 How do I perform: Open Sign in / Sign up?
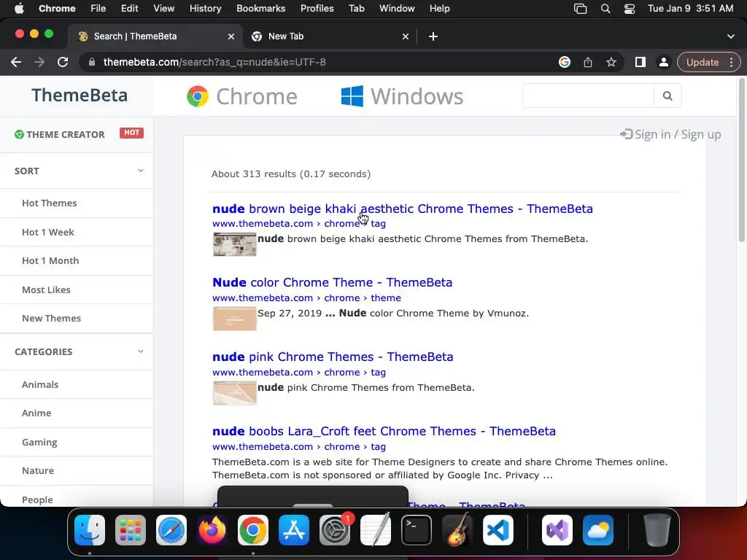point(671,135)
